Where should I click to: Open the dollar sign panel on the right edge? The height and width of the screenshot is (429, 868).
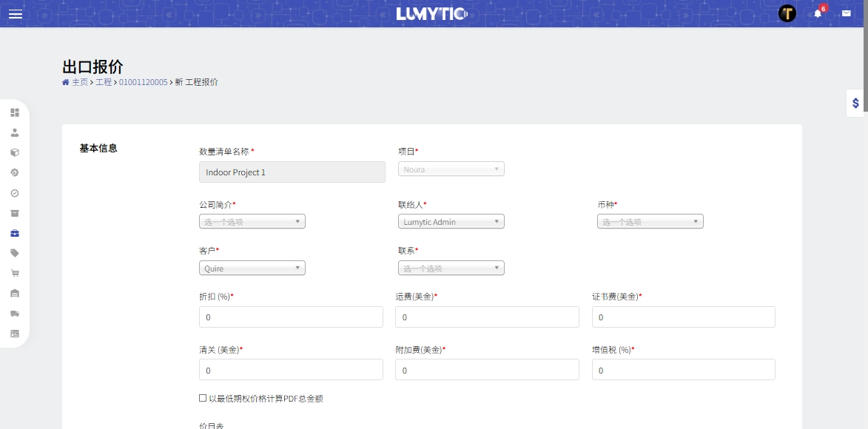[855, 104]
